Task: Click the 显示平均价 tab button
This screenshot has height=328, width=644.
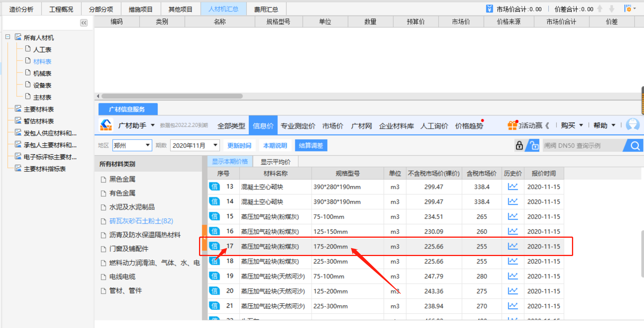Action: point(275,161)
